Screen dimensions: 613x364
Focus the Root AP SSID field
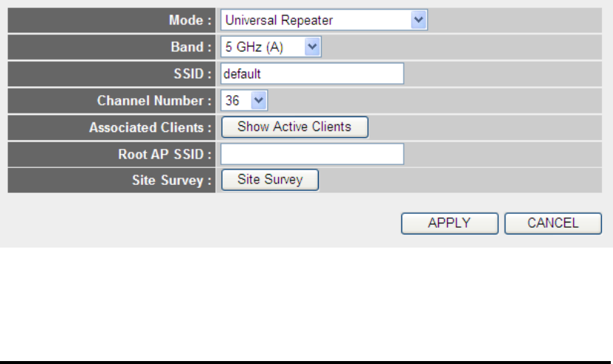tap(312, 153)
